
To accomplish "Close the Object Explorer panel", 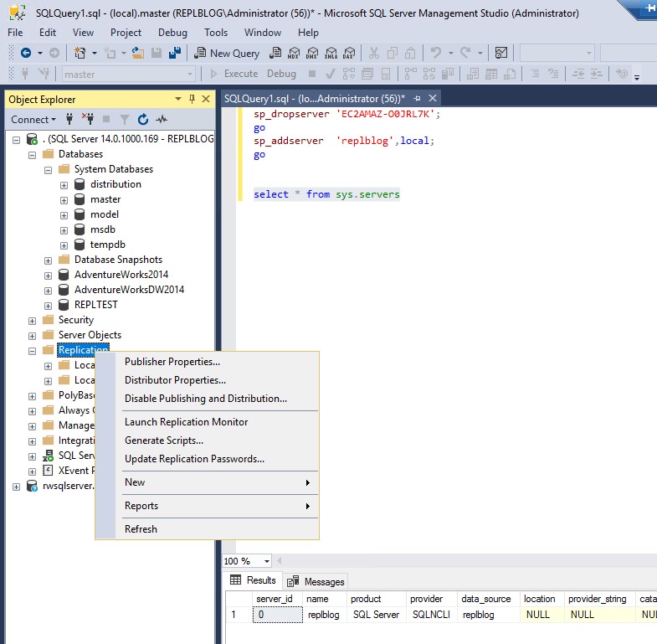I will tap(206, 99).
